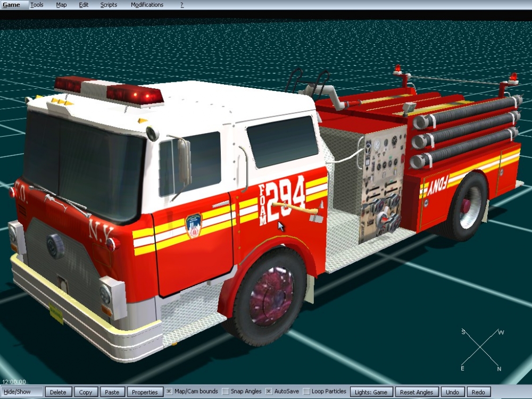Click the Redo button
532x399 pixels.
[x=478, y=392]
